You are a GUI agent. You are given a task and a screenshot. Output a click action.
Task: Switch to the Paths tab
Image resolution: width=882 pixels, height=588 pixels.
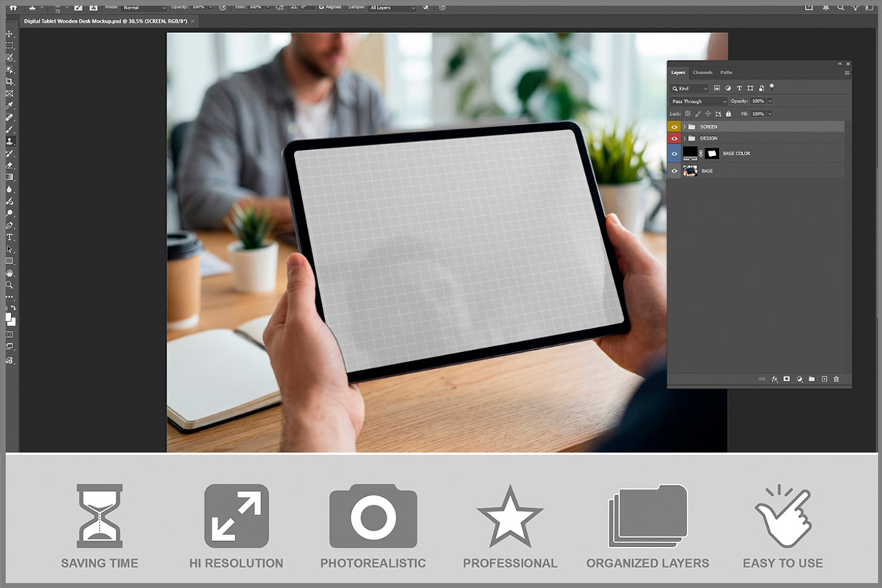(x=726, y=73)
